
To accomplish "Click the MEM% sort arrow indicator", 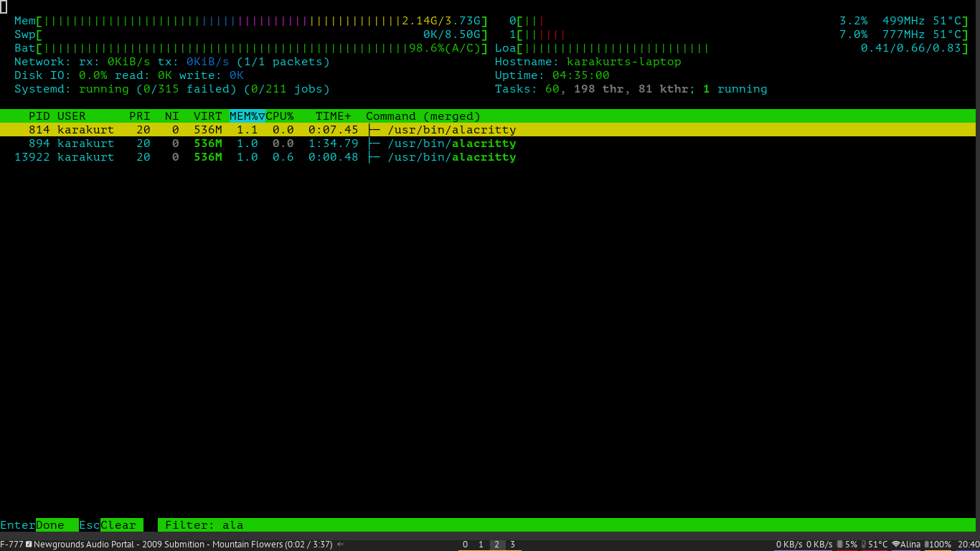I will 262,116.
